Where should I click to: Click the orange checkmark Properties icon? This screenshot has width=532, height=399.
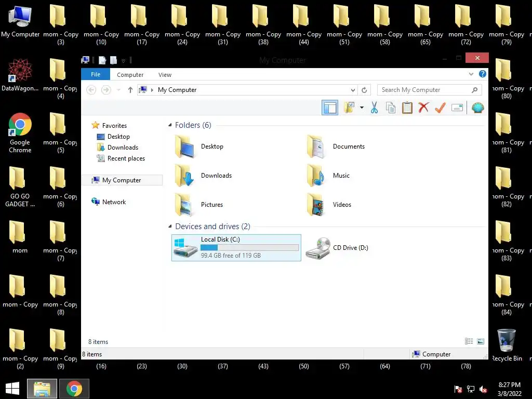click(440, 108)
